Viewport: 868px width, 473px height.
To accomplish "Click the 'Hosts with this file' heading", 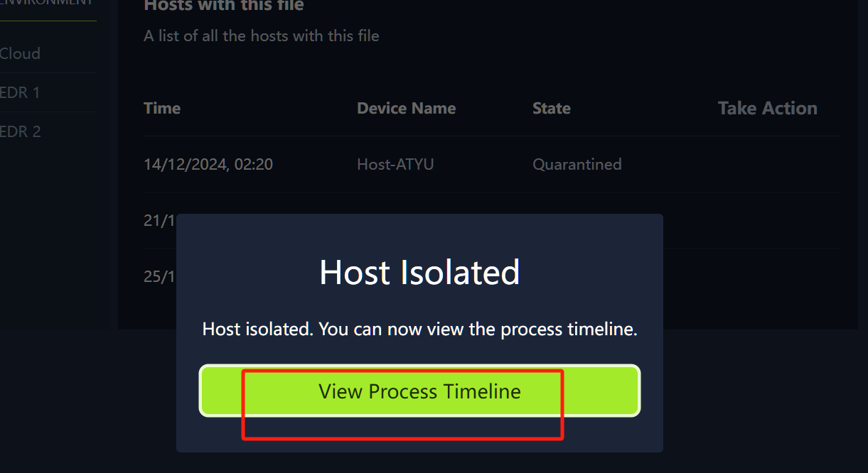I will point(224,6).
